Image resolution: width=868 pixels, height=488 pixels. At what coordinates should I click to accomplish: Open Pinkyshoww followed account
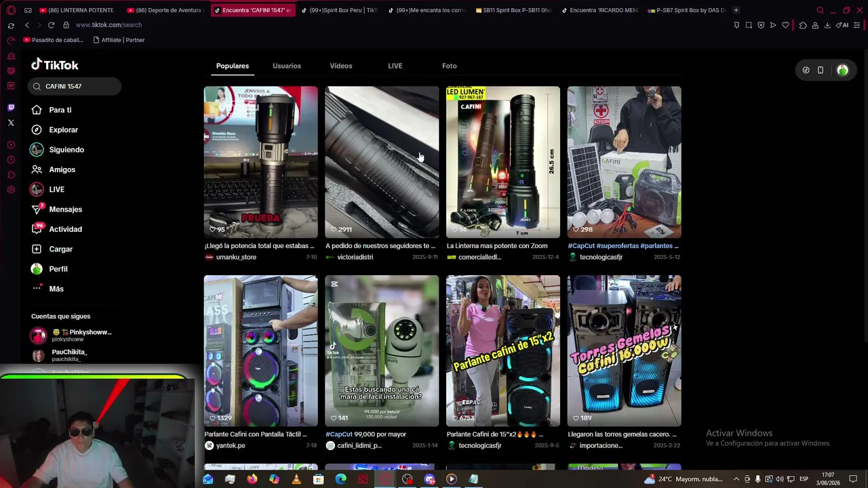tap(71, 335)
